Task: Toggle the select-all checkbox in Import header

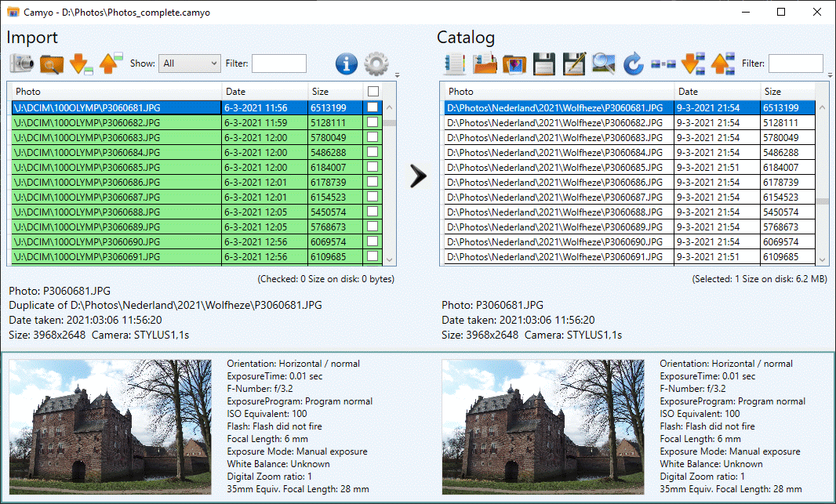Action: click(373, 91)
